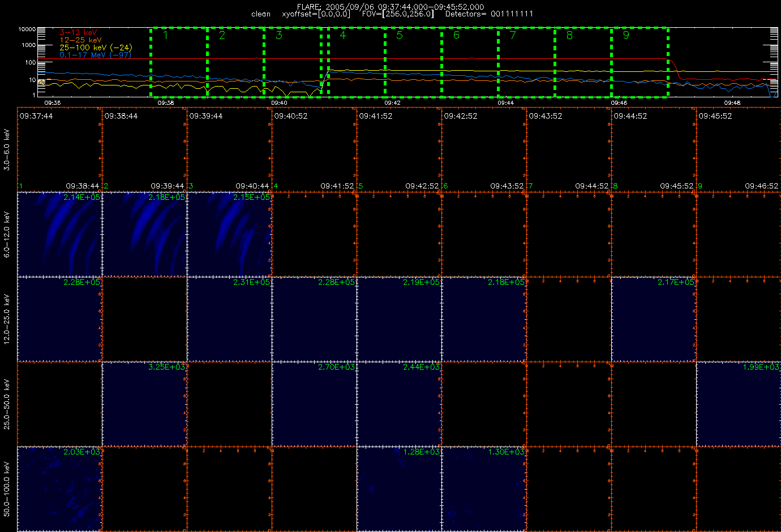This screenshot has height=532, width=781.
Task: Select interval 8 in the light curve
Action: tap(583, 62)
